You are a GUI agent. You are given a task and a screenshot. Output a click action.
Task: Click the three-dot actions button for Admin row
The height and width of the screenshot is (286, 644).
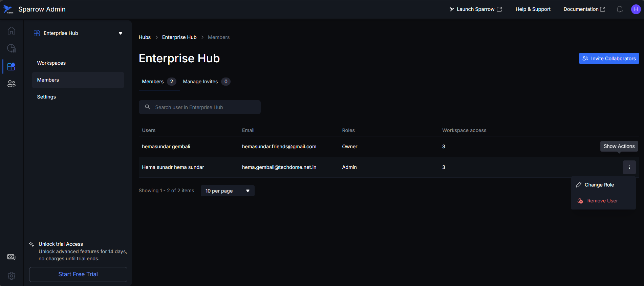click(x=629, y=167)
